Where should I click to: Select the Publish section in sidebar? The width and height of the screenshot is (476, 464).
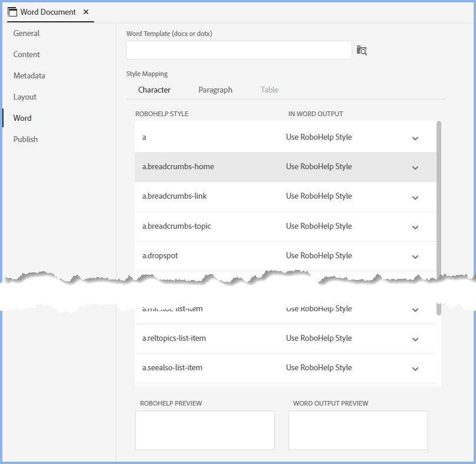(25, 140)
